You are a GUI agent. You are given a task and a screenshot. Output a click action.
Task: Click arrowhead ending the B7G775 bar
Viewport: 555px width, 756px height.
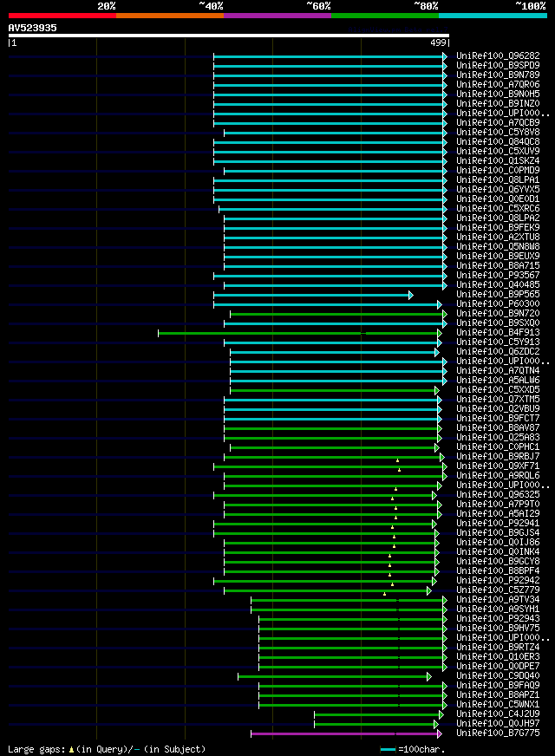click(440, 734)
